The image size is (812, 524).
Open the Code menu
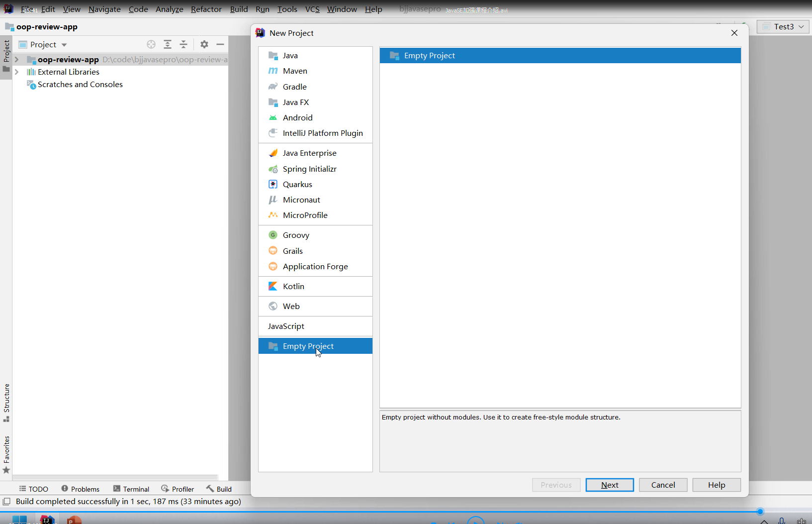(x=138, y=9)
